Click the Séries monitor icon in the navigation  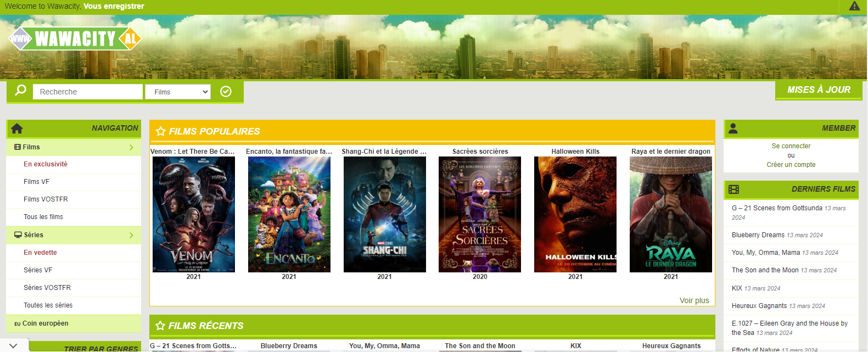[18, 235]
